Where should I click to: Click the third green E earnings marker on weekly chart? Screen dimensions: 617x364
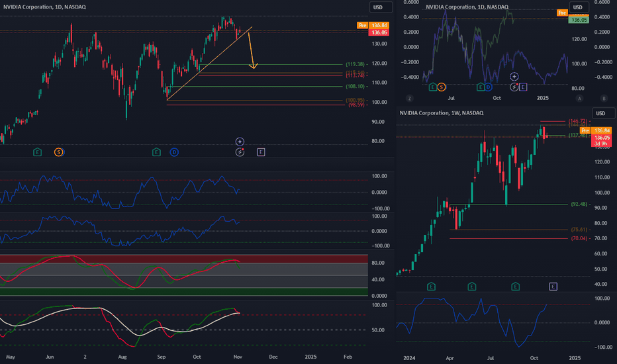[515, 287]
